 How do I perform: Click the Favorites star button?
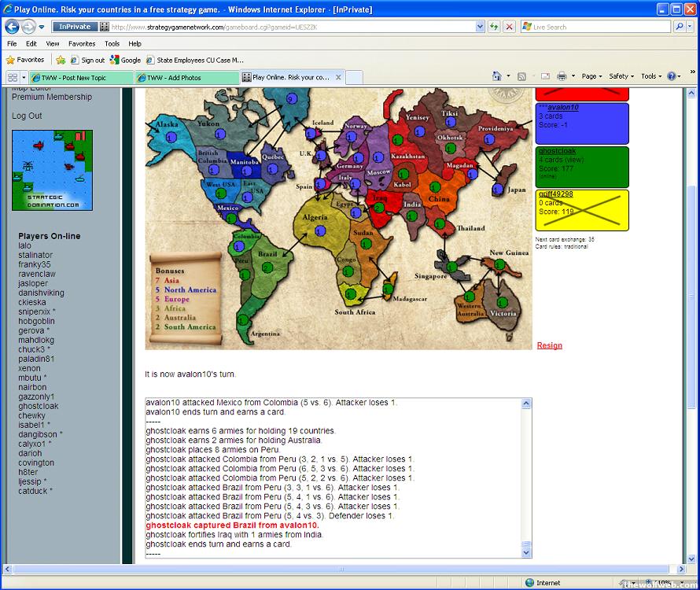pos(25,60)
